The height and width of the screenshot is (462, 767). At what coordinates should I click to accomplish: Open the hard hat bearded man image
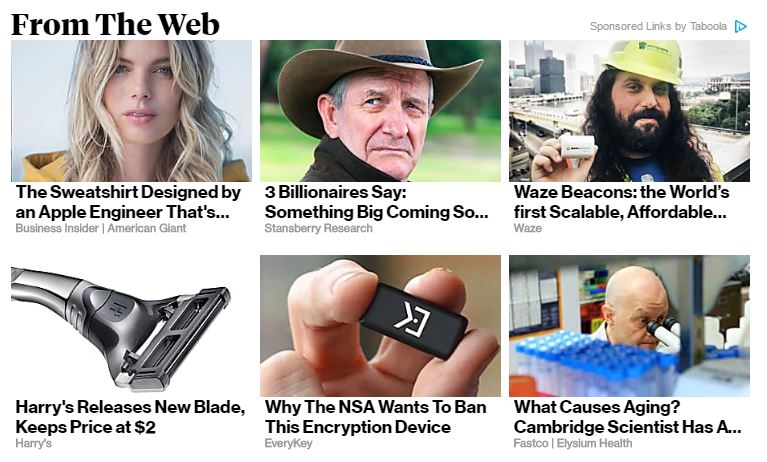tap(629, 111)
